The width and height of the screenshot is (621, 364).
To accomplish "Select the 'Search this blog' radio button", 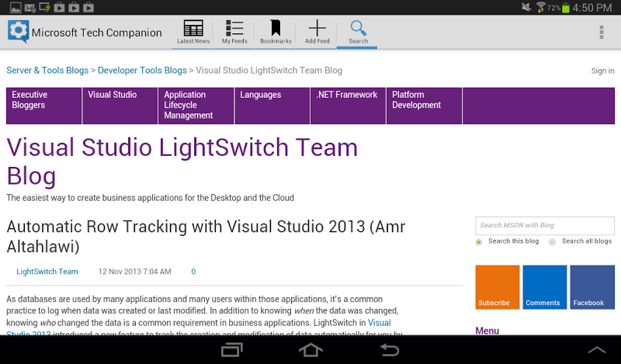I will [479, 241].
